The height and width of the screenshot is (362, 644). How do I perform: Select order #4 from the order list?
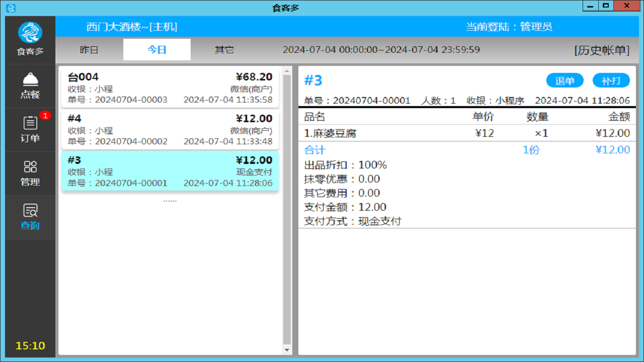[170, 130]
